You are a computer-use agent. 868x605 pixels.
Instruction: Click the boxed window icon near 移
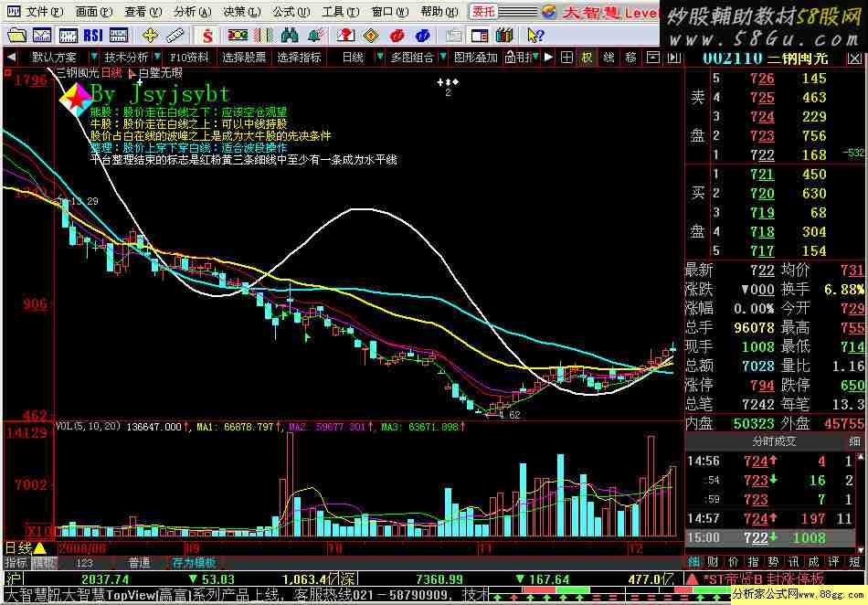[x=653, y=57]
